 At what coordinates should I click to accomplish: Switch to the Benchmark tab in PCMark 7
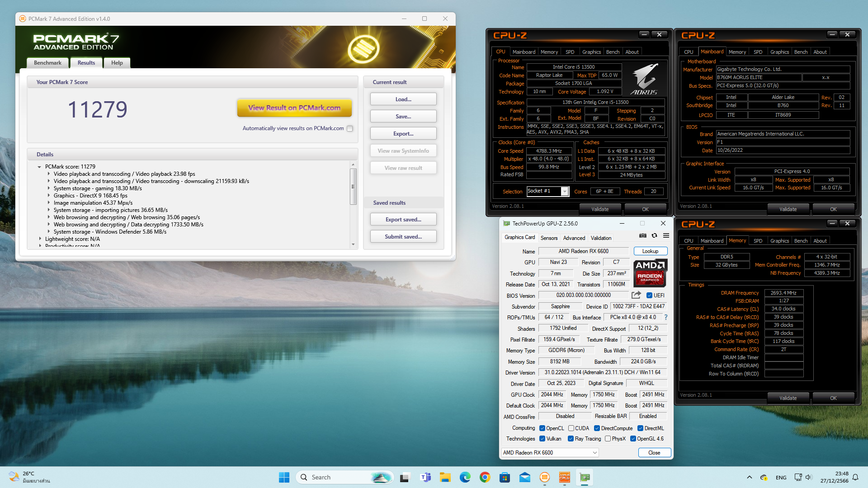click(x=47, y=63)
